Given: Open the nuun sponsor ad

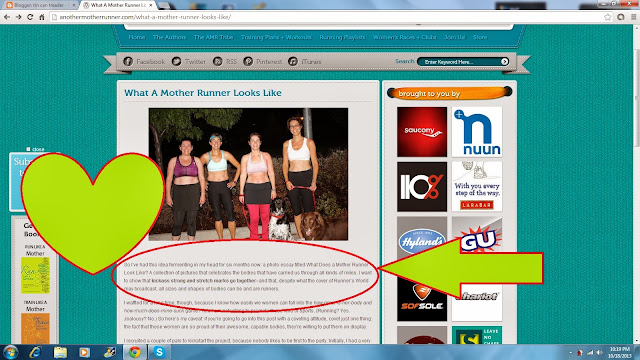Looking at the screenshot, I should pos(477,132).
